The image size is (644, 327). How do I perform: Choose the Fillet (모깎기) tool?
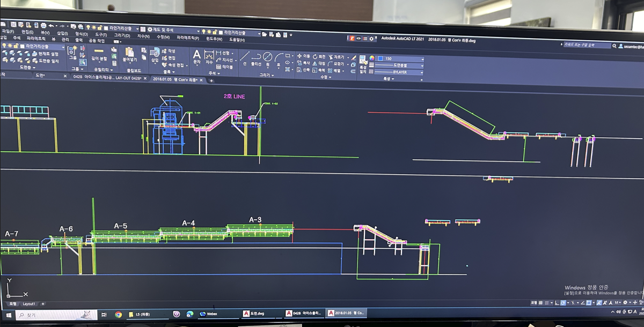(x=336, y=64)
